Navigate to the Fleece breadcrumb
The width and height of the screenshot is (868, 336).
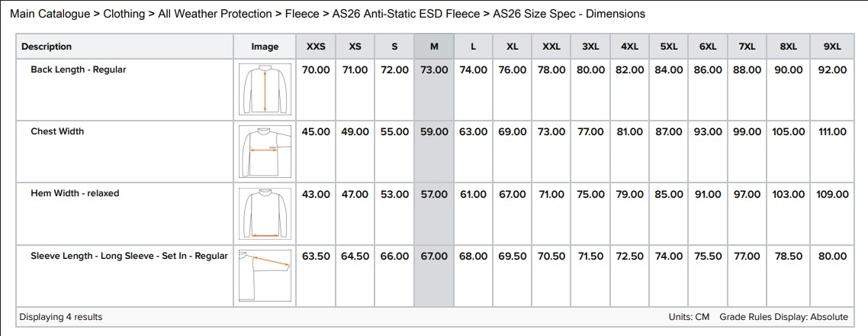tap(302, 14)
